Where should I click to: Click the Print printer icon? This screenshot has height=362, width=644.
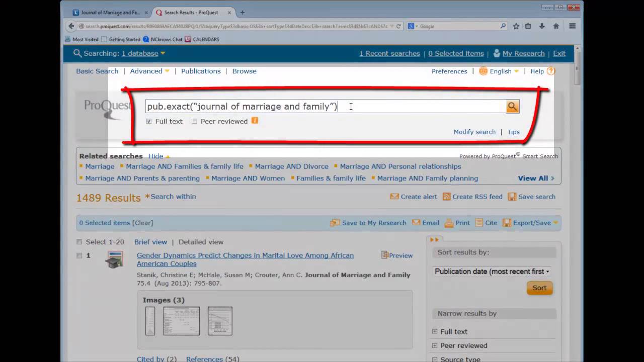coord(449,223)
